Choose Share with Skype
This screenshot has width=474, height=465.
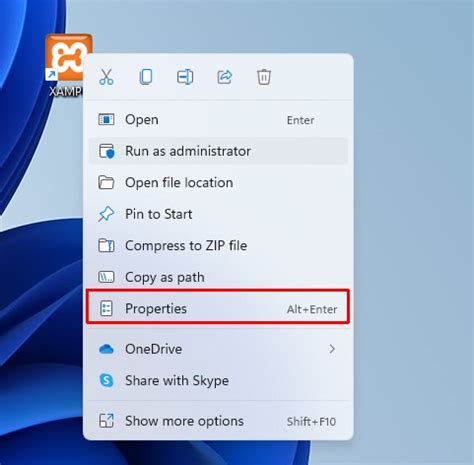tap(218, 380)
